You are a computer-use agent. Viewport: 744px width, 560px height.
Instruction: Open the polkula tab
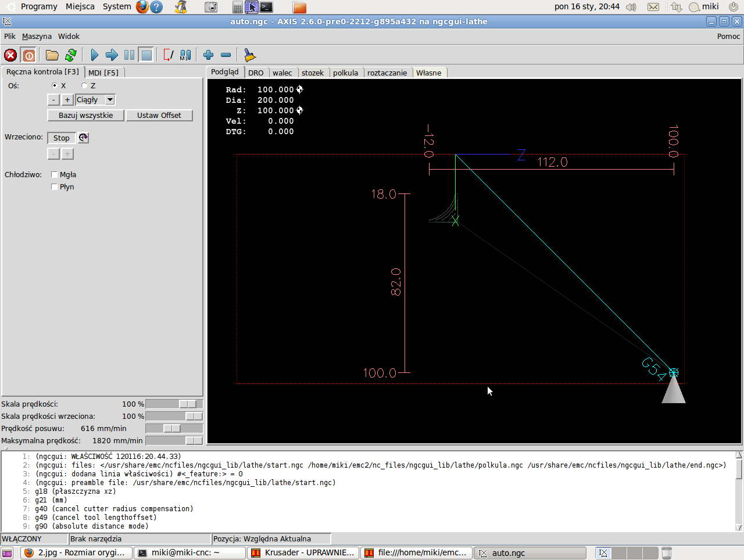tap(346, 73)
